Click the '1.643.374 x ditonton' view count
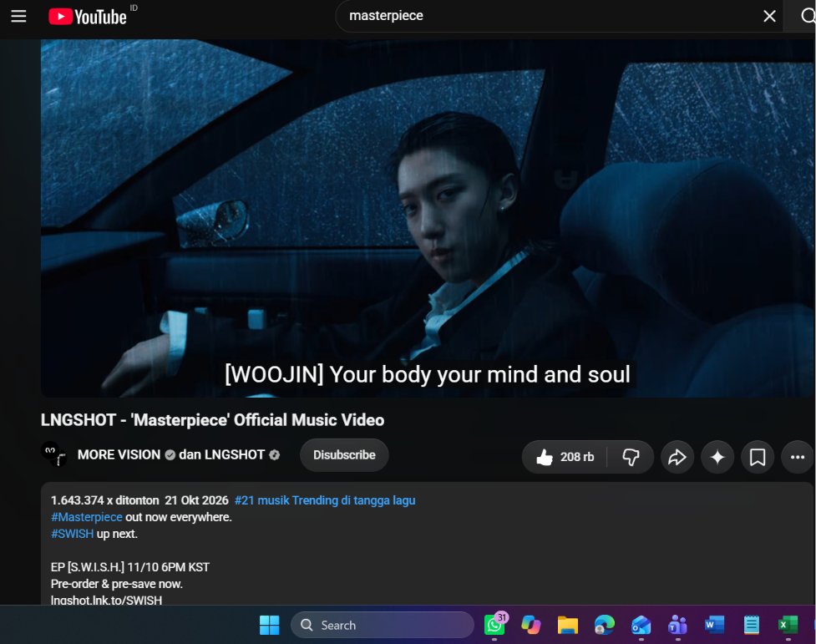This screenshot has width=816, height=644. tap(105, 500)
